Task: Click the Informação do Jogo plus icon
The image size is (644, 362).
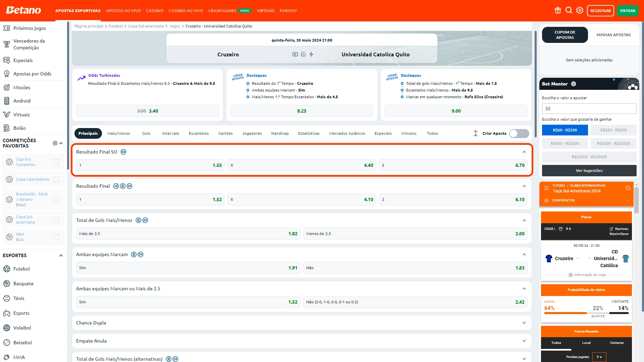Action: [571, 275]
